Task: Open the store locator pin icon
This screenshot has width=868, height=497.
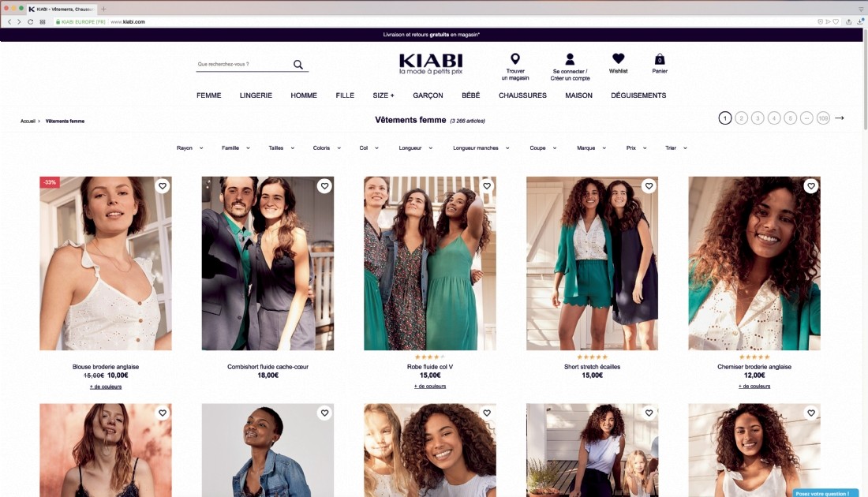Action: [x=514, y=58]
